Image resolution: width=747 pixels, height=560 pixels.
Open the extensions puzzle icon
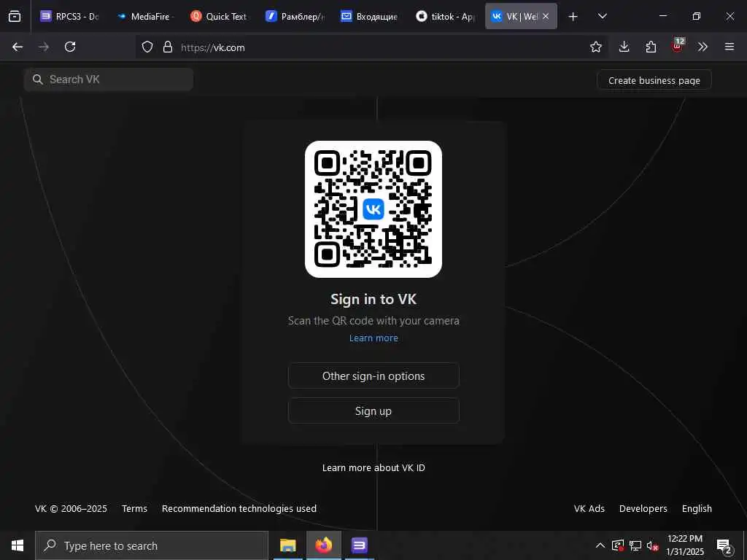(x=651, y=47)
